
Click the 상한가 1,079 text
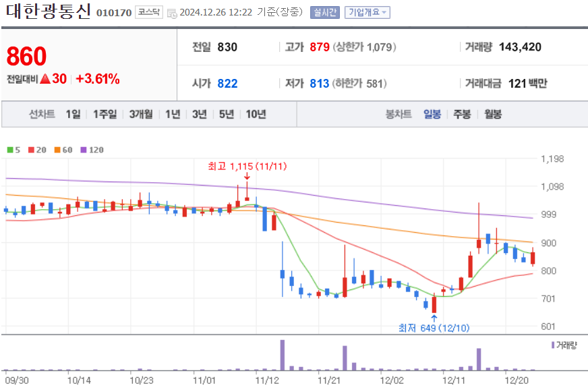(365, 47)
